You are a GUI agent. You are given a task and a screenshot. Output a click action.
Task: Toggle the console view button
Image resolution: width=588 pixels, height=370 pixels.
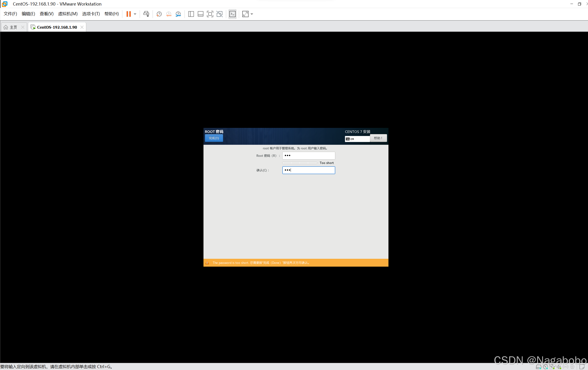tap(232, 14)
